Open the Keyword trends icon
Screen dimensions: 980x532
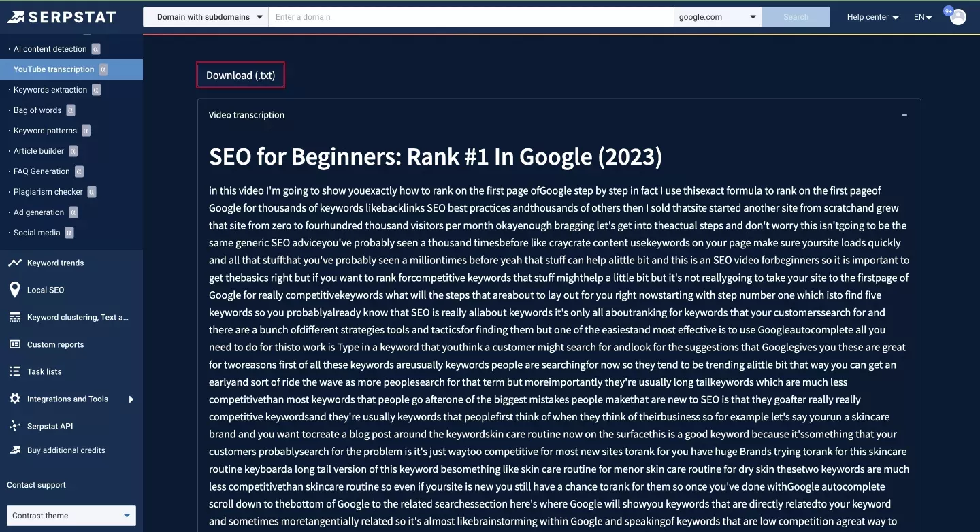pos(14,263)
